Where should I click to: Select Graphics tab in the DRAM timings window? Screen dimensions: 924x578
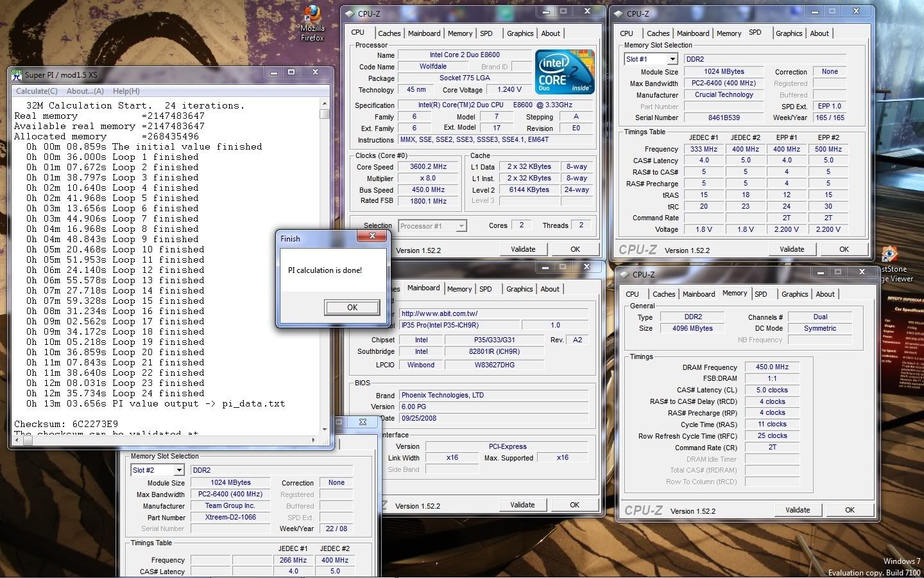794,294
